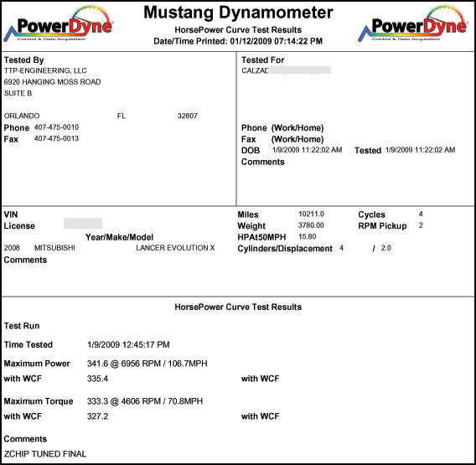Click Phone (Work/Home) under Tested For
Image resolution: width=476 pixels, height=465 pixels.
coord(282,128)
